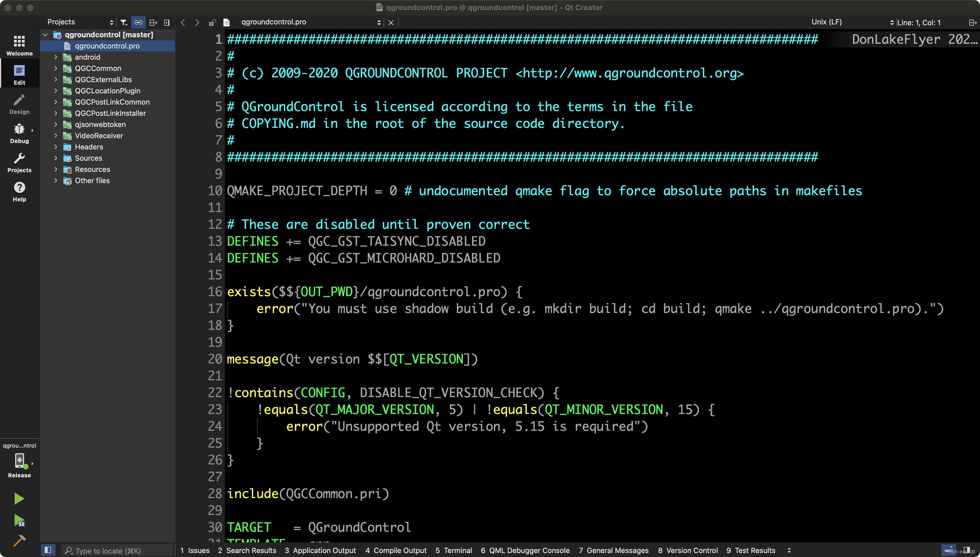This screenshot has height=557, width=980.
Task: Toggle the left sidebar visibility
Action: tap(48, 550)
